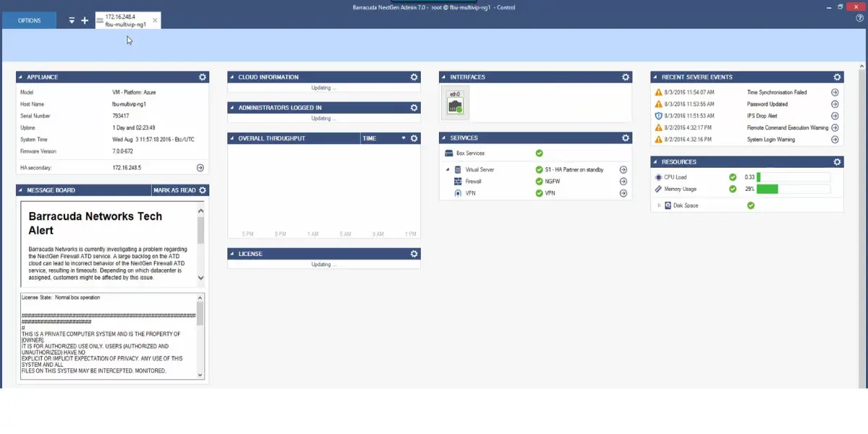Click the Disk Space drive icon
This screenshot has height=434, width=868.
pyautogui.click(x=667, y=205)
